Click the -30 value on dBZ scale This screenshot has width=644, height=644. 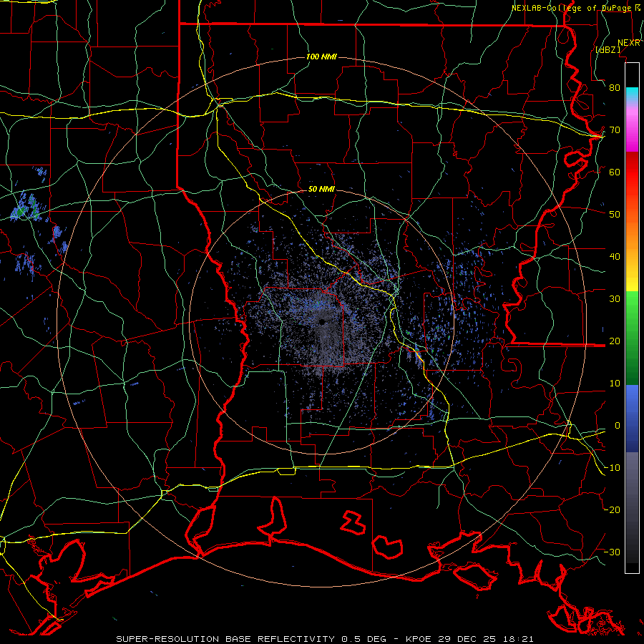click(x=612, y=552)
